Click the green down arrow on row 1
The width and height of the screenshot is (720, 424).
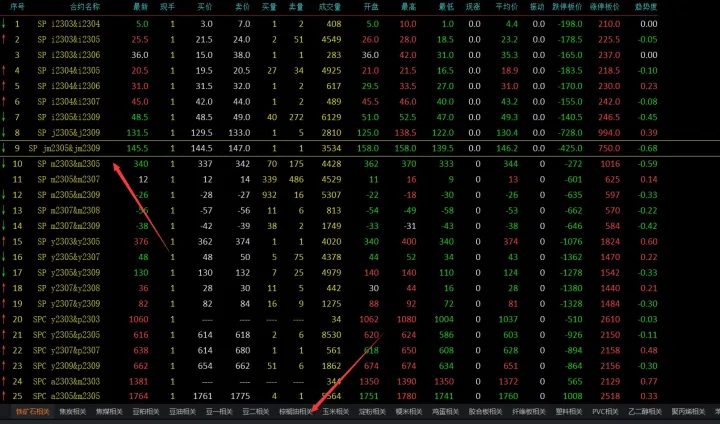point(5,22)
